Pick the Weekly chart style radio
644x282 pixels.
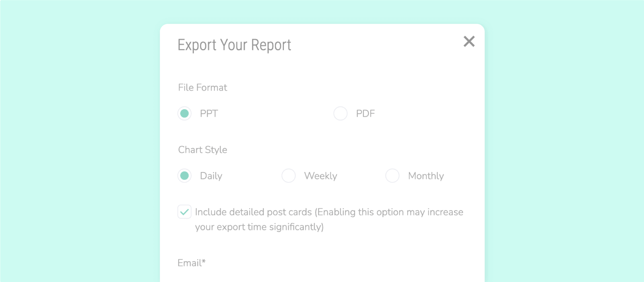289,176
